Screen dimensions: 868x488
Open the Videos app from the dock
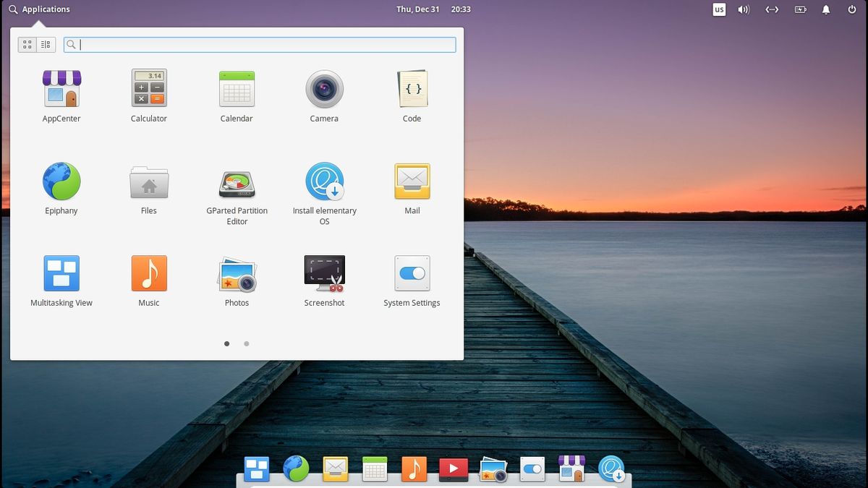tap(453, 468)
